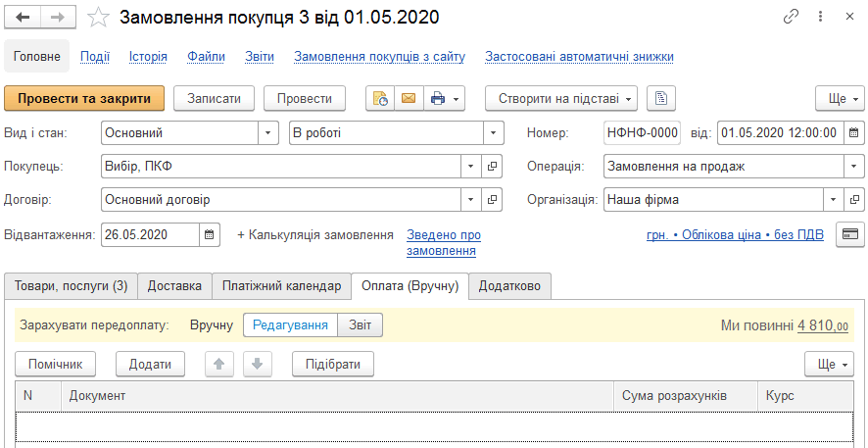868x448 pixels.
Task: Expand the print options dropdown arrow
Action: pyautogui.click(x=457, y=100)
